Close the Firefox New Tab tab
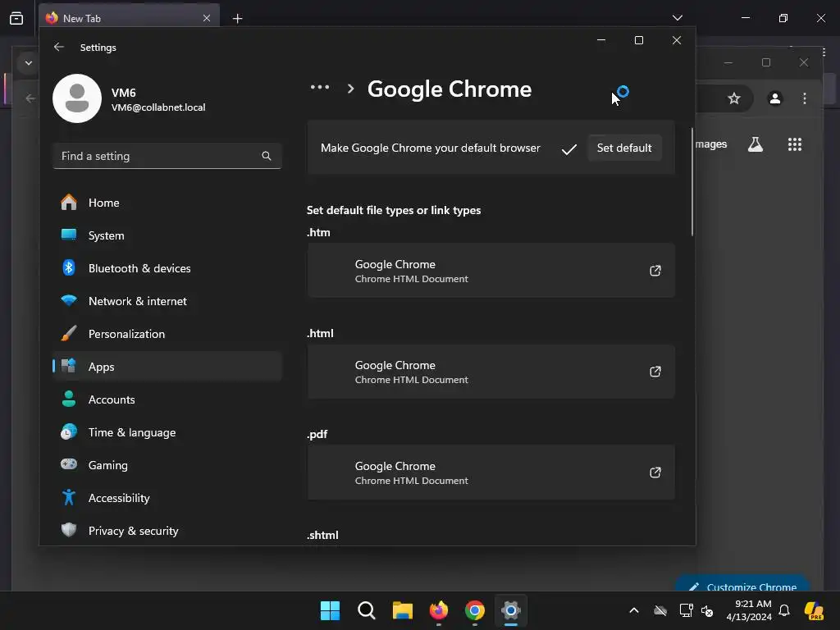The width and height of the screenshot is (840, 630). click(x=207, y=18)
